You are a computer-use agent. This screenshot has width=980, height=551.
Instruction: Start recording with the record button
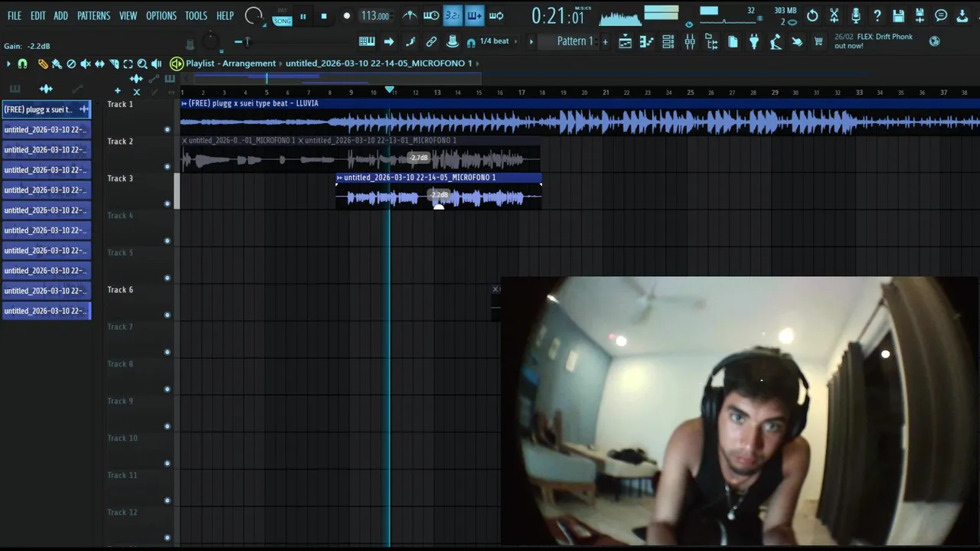[346, 16]
